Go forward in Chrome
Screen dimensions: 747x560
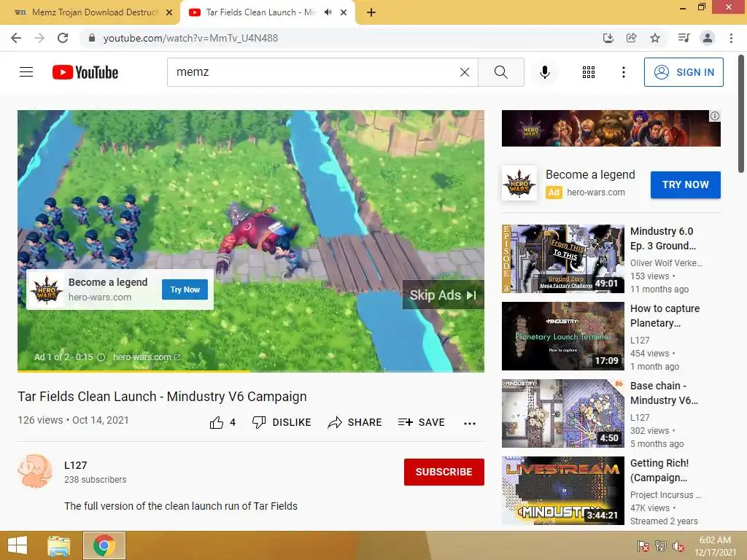tap(39, 38)
